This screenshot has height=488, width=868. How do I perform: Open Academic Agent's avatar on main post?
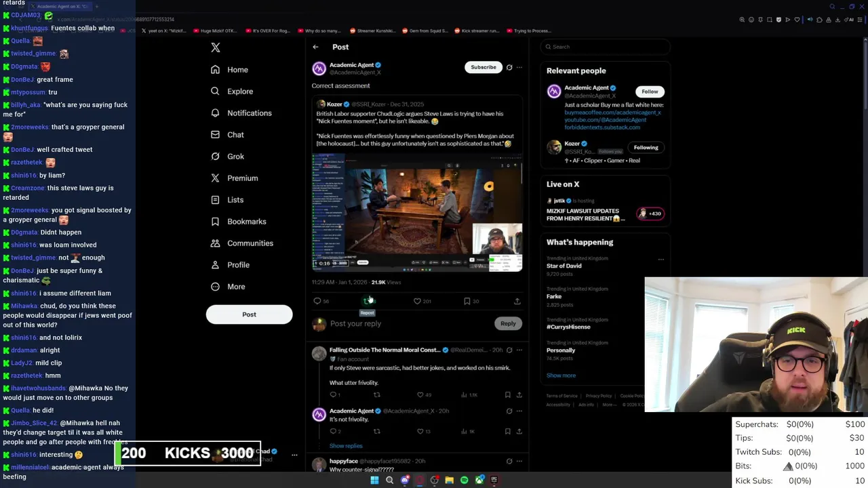click(319, 68)
